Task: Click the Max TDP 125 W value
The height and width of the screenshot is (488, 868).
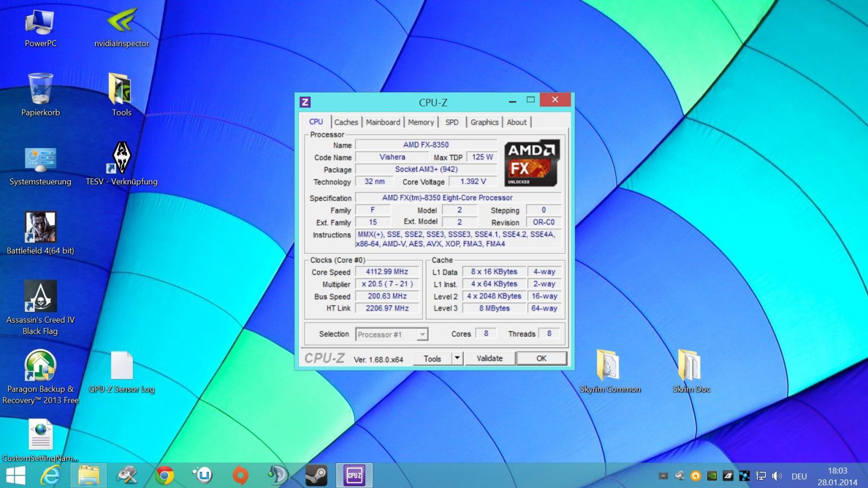Action: (482, 157)
